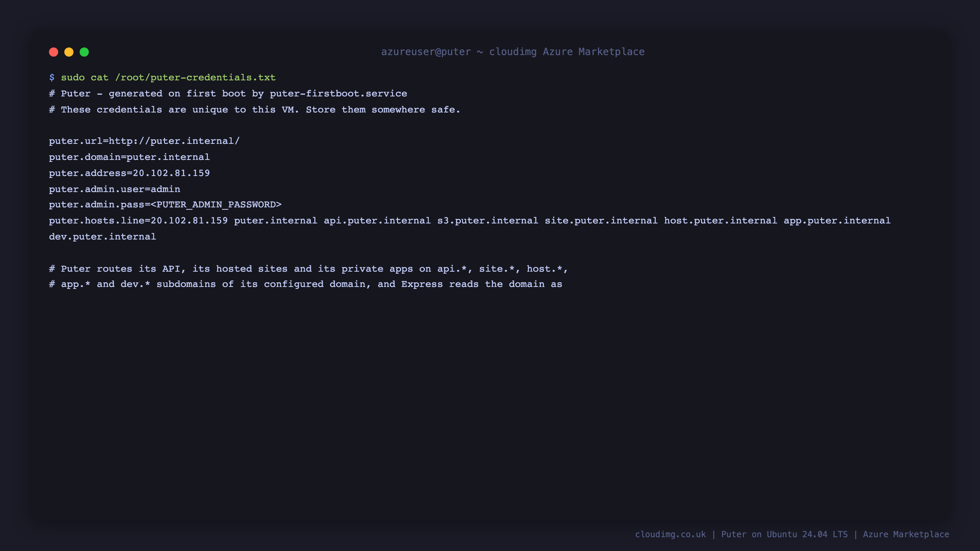The width and height of the screenshot is (980, 551).
Task: Click the puter.admin.pass placeholder line
Action: (x=165, y=204)
